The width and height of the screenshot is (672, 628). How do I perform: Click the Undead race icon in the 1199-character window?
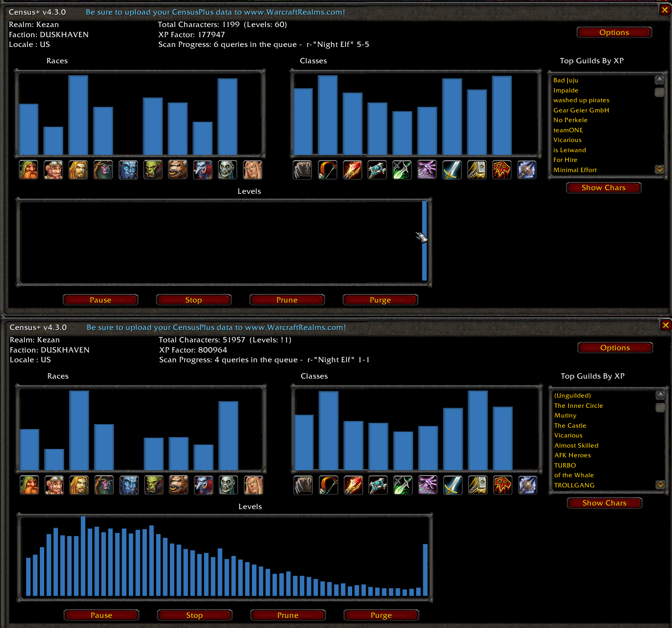pyautogui.click(x=228, y=170)
